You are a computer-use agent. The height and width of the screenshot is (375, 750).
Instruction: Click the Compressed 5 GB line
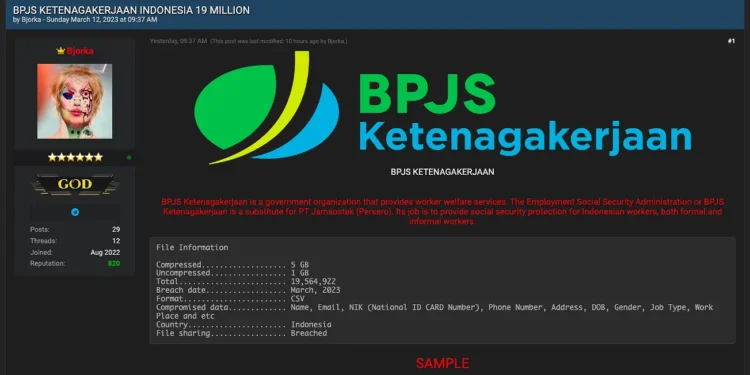pos(232,265)
